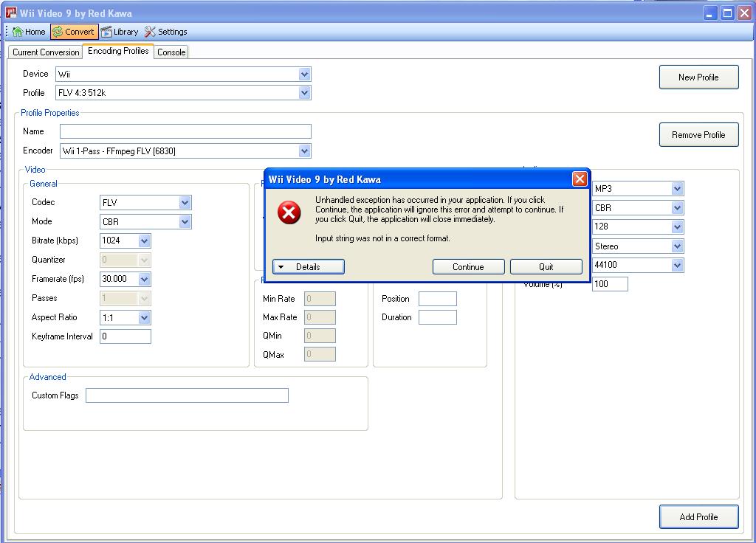Click the disabled Quantizer dropdown
The width and height of the screenshot is (756, 543).
tap(126, 260)
